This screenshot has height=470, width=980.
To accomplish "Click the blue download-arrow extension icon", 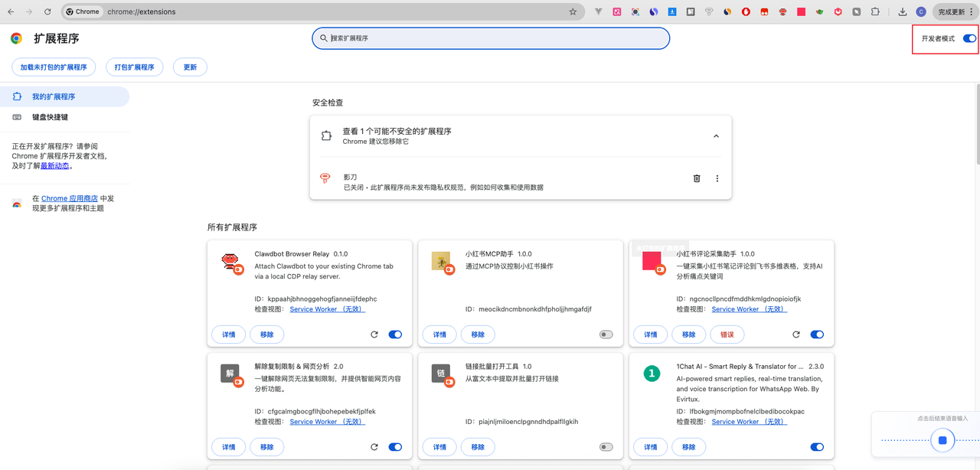I will [672, 11].
